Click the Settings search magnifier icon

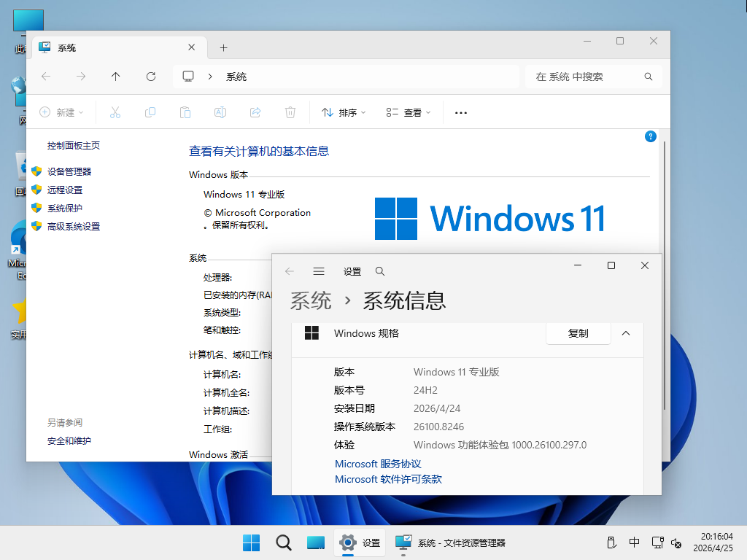tap(379, 271)
